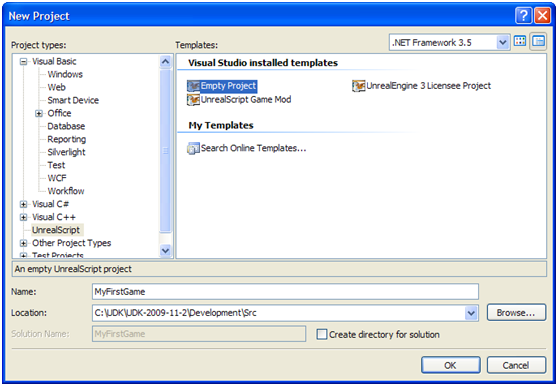The width and height of the screenshot is (558, 386).
Task: Click the Name field containing MyFirstGame
Action: pos(285,292)
